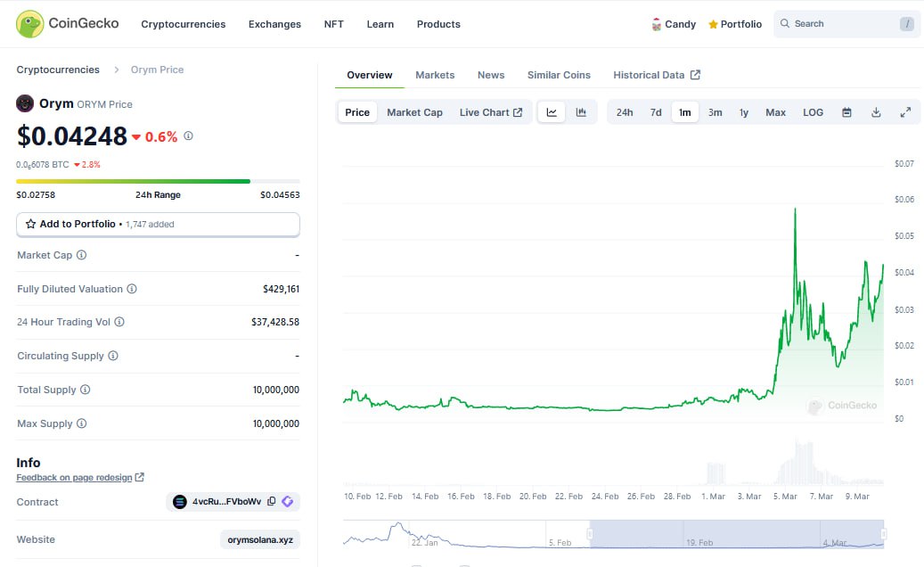Click selected range in navigator minimap

[x=737, y=534]
